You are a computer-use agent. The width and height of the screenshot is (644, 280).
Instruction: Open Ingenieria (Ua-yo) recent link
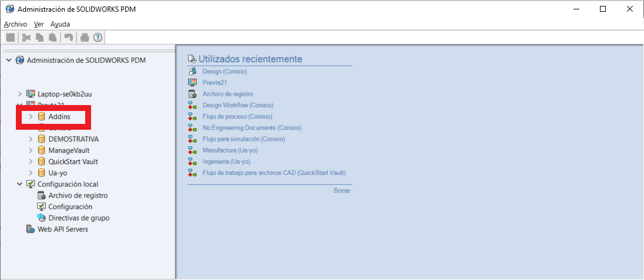coord(226,162)
